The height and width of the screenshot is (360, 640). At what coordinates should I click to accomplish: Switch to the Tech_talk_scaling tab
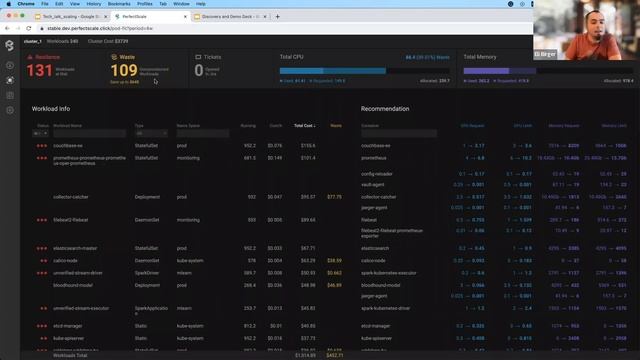(x=70, y=17)
